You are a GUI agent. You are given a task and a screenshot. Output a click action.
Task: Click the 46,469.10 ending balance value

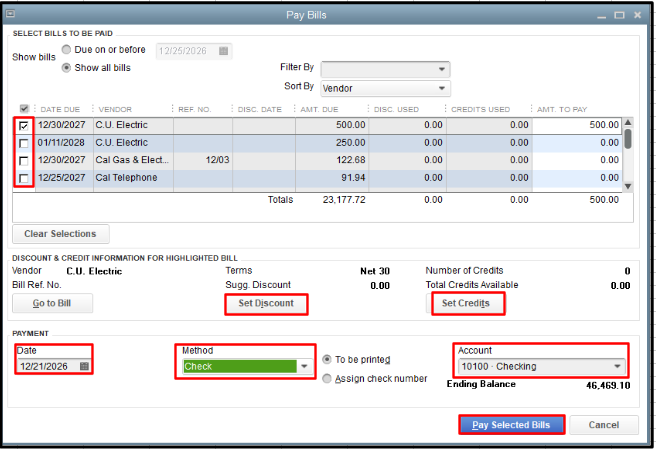[608, 385]
